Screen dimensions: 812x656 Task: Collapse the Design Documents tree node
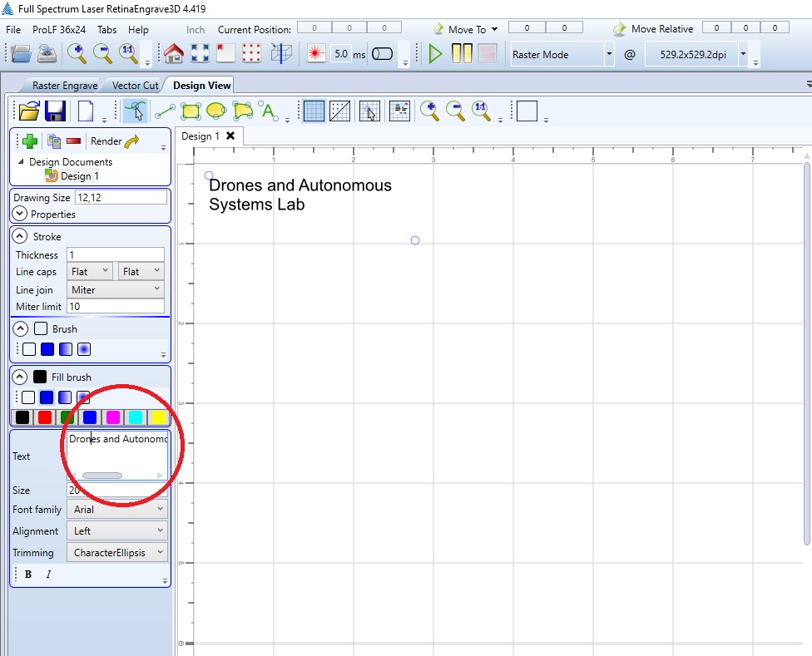pyautogui.click(x=22, y=161)
